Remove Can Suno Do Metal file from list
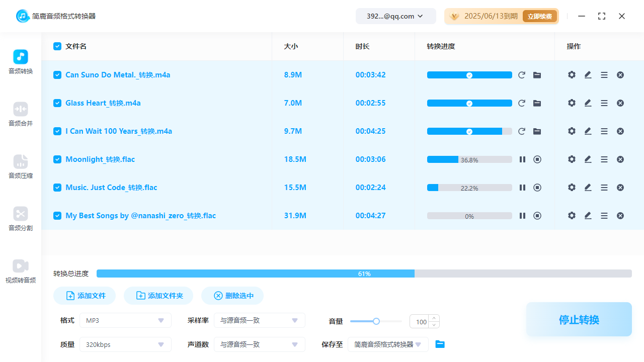The image size is (644, 362). [x=620, y=75]
